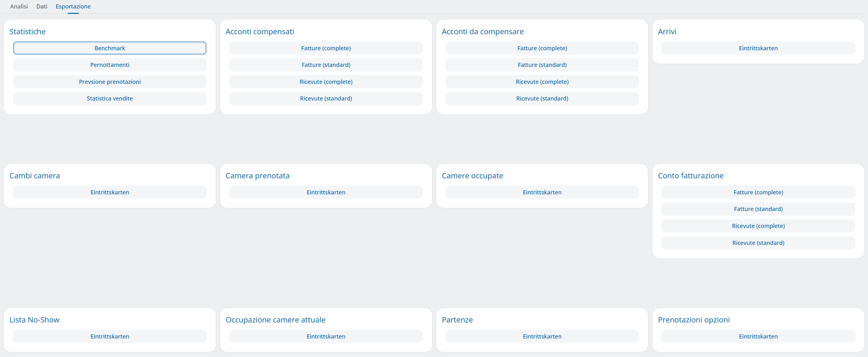Click the Statistica vendite button

tap(110, 98)
